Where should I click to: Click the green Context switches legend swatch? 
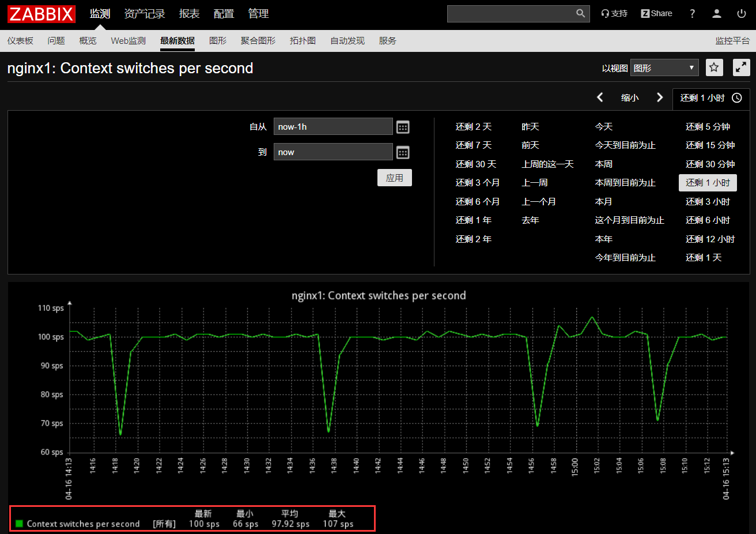(x=19, y=524)
